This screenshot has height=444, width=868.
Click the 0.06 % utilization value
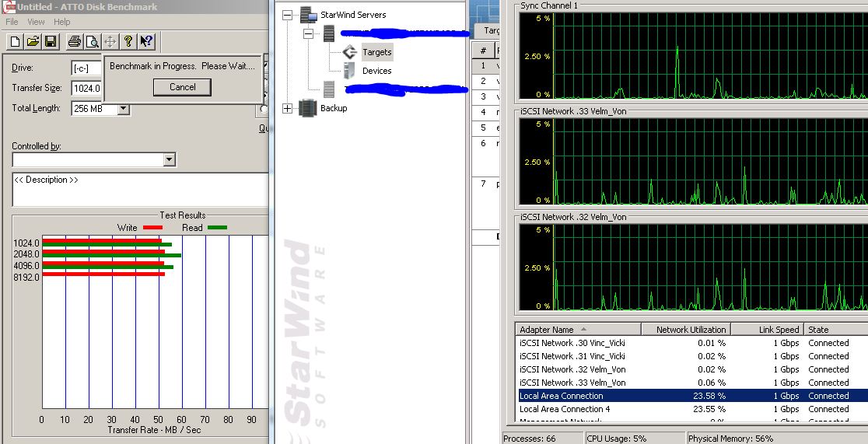(x=712, y=383)
